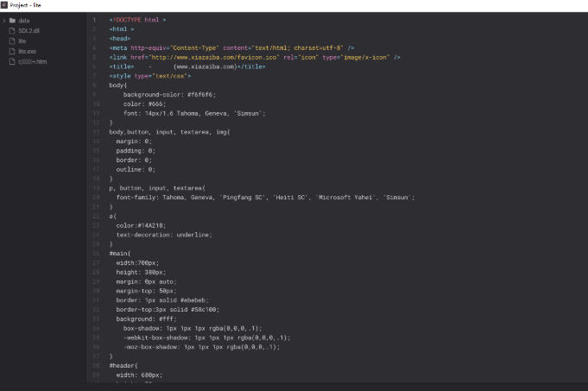
Task: Place cursor on the #main selector line
Action: pos(119,253)
